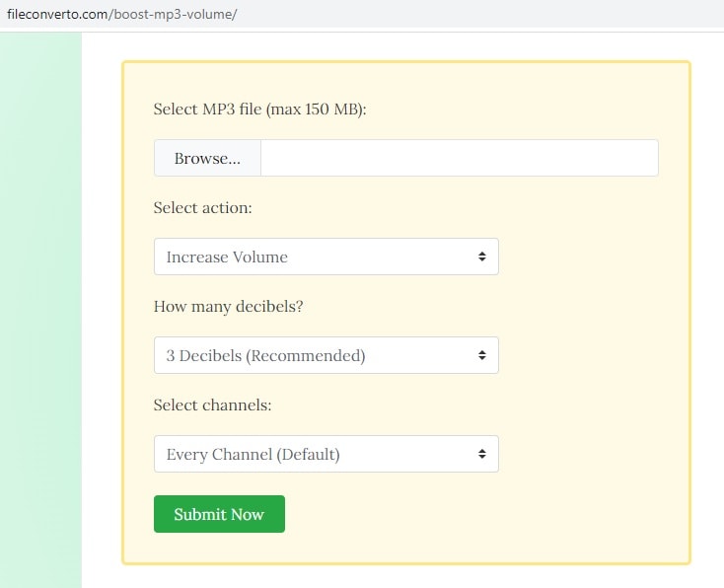Click the arrow icon on the decibels selector

click(x=481, y=355)
